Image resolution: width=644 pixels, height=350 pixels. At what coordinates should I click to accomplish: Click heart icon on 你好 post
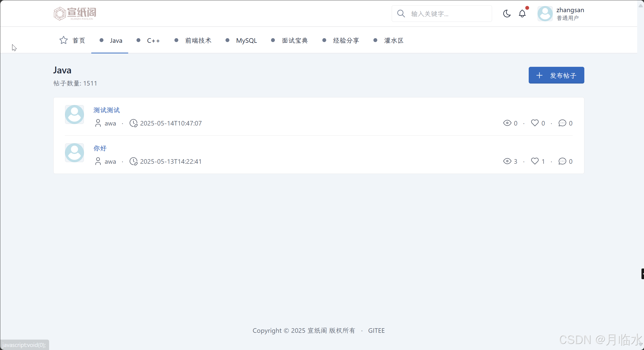coord(535,161)
